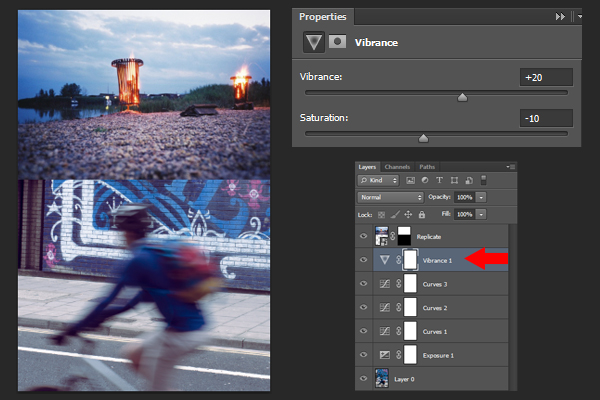This screenshot has width=600, height=400.
Task: Click the Saturation slider handle
Action: click(x=423, y=138)
